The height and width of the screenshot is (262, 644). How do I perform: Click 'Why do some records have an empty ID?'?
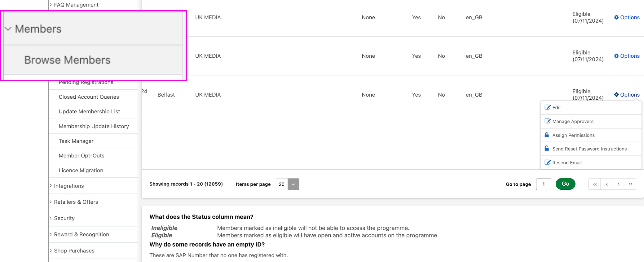207,244
